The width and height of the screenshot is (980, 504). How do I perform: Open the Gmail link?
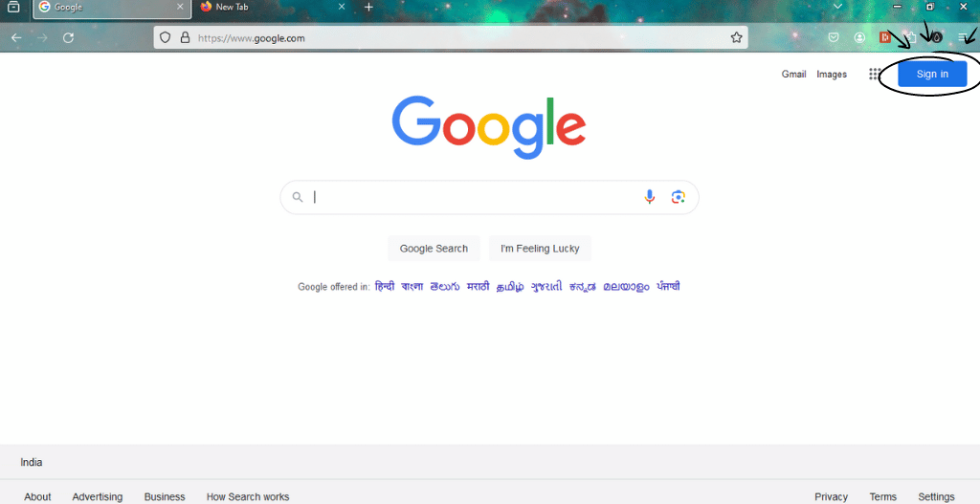(793, 75)
